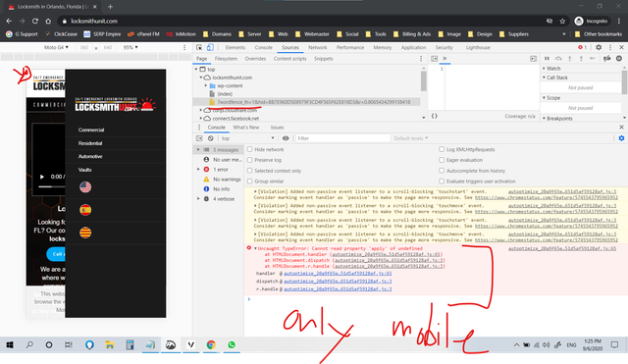Click the red error count badge
The height and width of the screenshot is (364, 628).
pos(582,47)
